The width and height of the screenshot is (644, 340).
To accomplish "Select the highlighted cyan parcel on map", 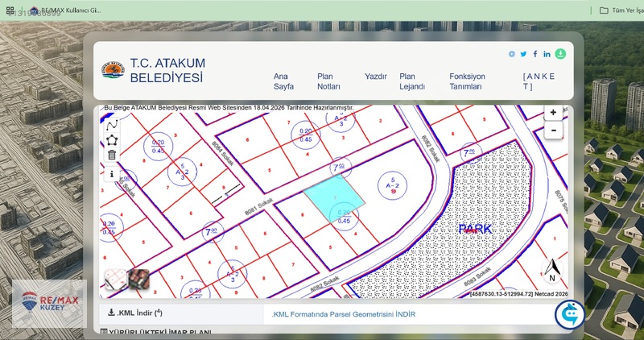I will click(x=334, y=198).
